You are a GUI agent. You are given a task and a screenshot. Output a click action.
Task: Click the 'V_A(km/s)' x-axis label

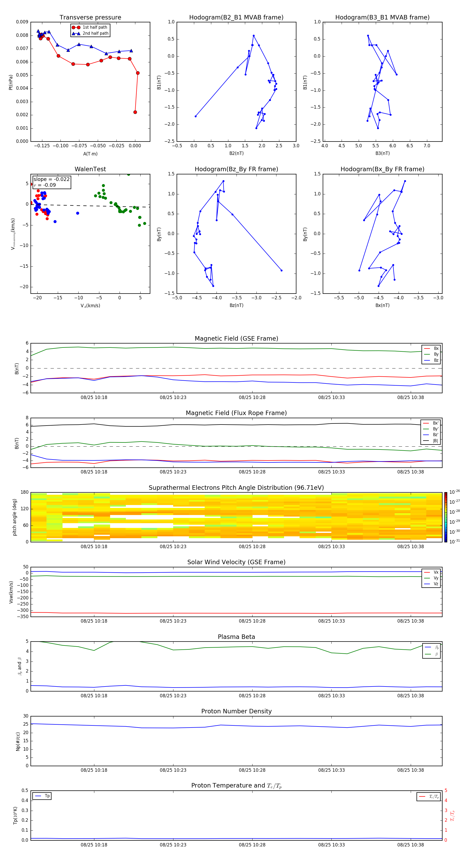pos(90,306)
